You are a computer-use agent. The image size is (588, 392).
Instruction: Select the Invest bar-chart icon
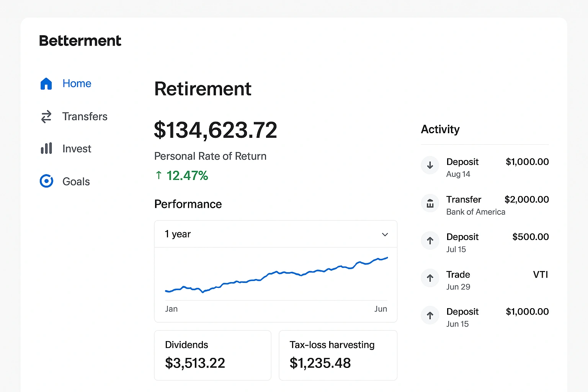[x=46, y=149]
